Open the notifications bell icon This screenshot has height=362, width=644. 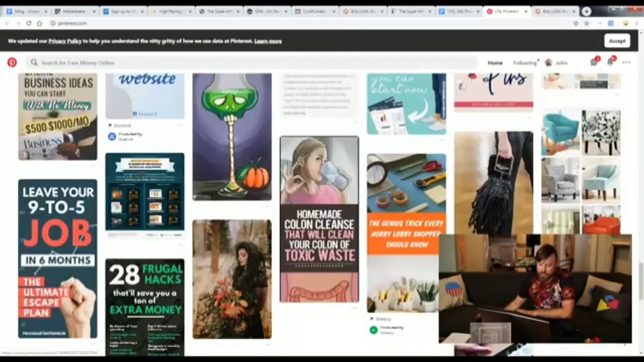pos(610,62)
